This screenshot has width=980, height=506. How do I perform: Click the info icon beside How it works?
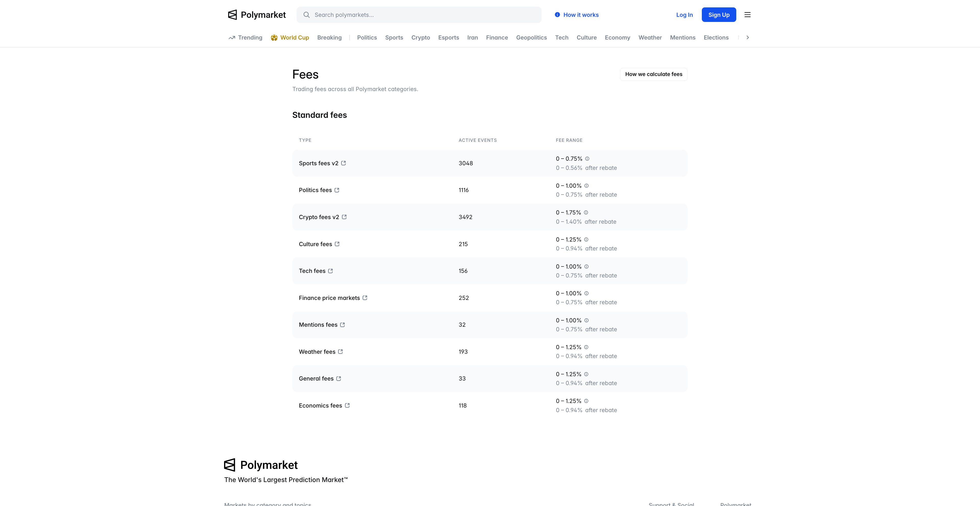pyautogui.click(x=557, y=15)
